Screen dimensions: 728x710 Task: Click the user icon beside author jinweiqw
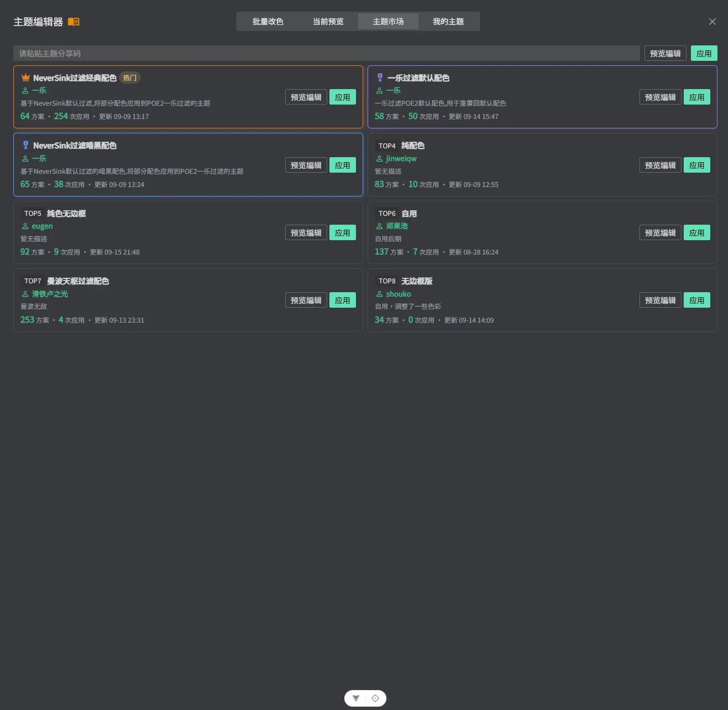click(379, 159)
